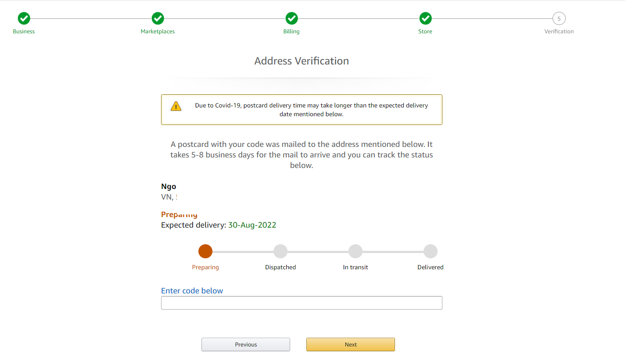Click the expected delivery date 30-Aug-2022

point(252,225)
